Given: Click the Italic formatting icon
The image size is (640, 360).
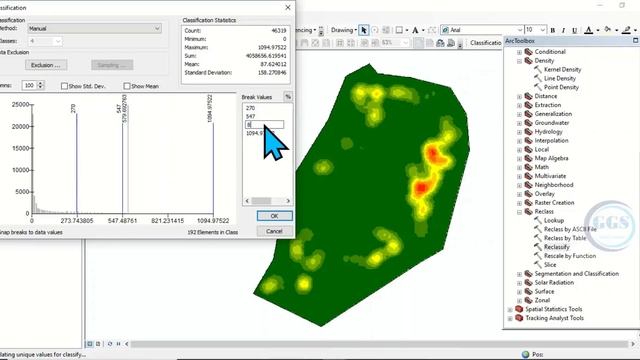Looking at the screenshot, I should click(563, 30).
